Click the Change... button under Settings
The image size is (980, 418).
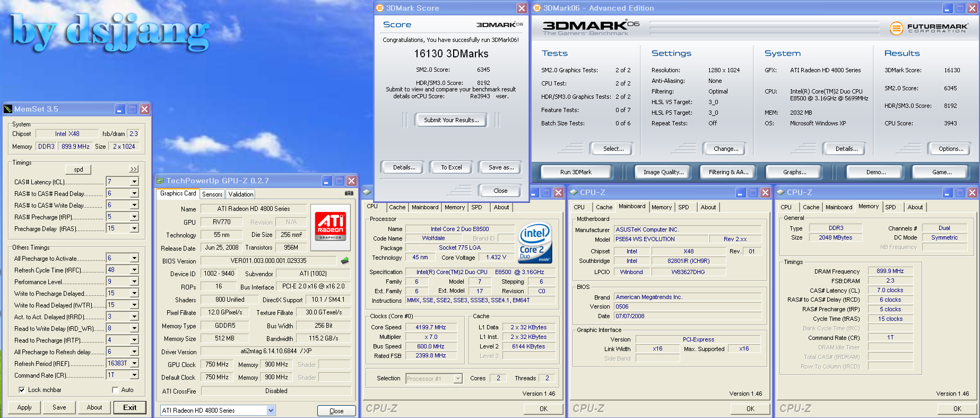(725, 149)
